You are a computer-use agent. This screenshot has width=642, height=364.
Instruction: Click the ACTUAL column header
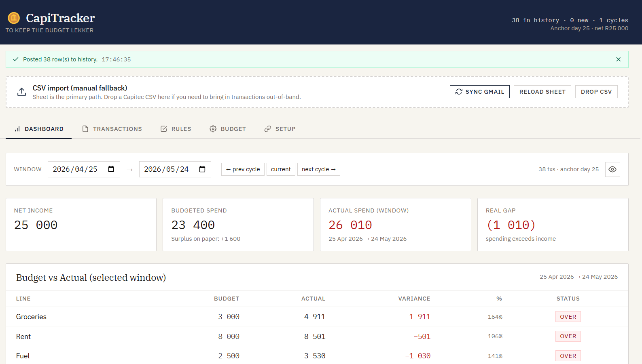point(313,299)
